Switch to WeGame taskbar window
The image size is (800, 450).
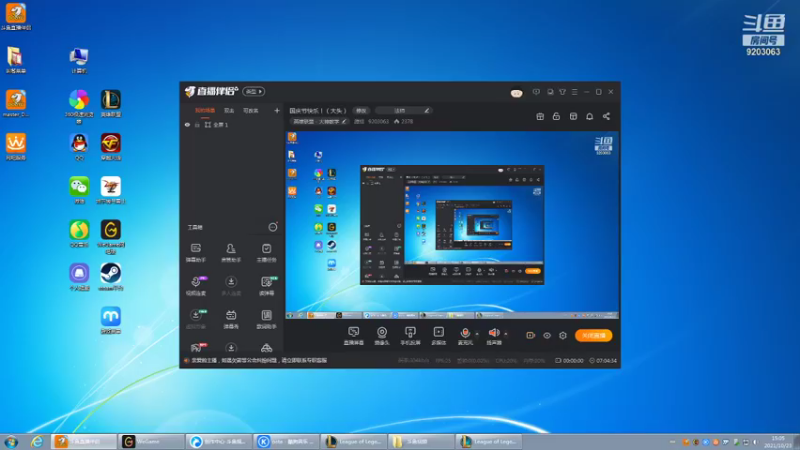(151, 441)
